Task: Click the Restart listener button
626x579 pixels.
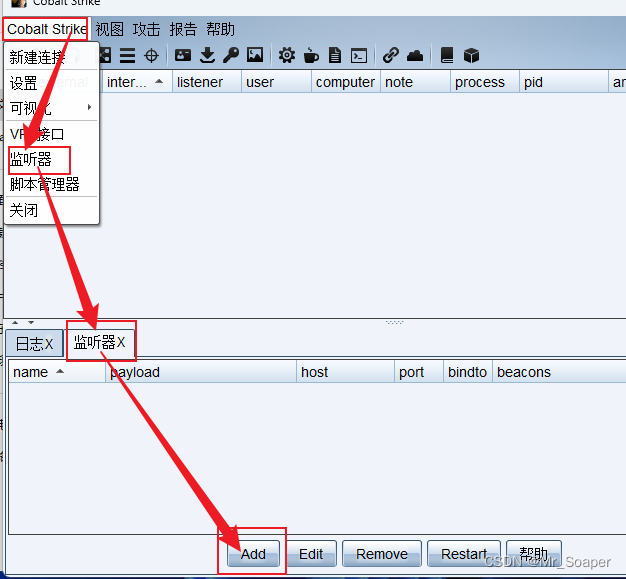Action: tap(464, 554)
